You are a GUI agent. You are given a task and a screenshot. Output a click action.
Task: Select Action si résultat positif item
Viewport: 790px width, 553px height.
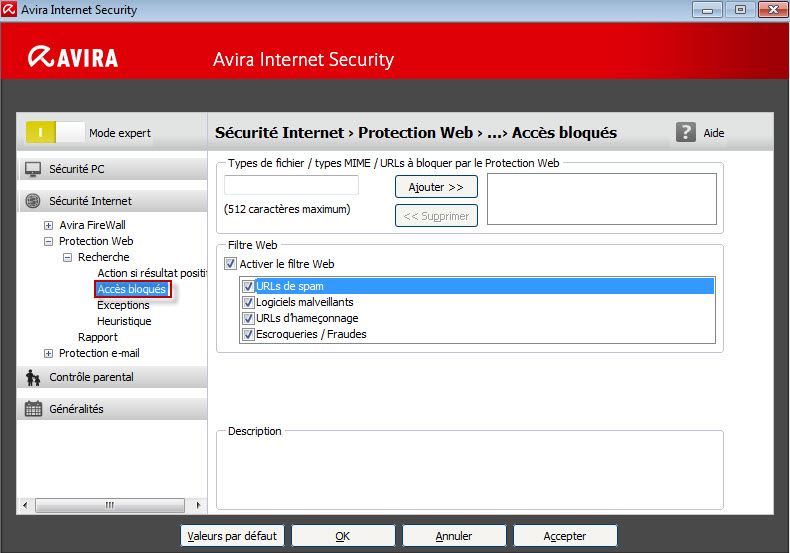pos(152,273)
